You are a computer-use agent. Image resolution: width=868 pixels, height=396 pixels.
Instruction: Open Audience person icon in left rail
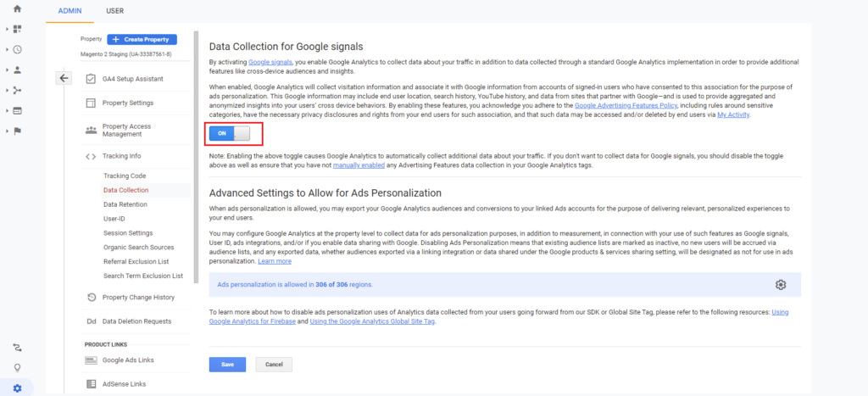[17, 70]
